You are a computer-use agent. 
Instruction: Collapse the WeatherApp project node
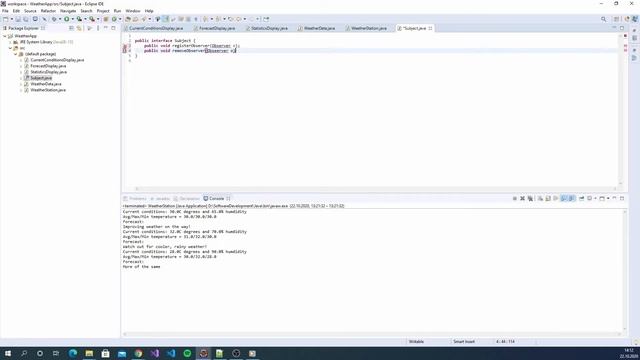(5, 36)
